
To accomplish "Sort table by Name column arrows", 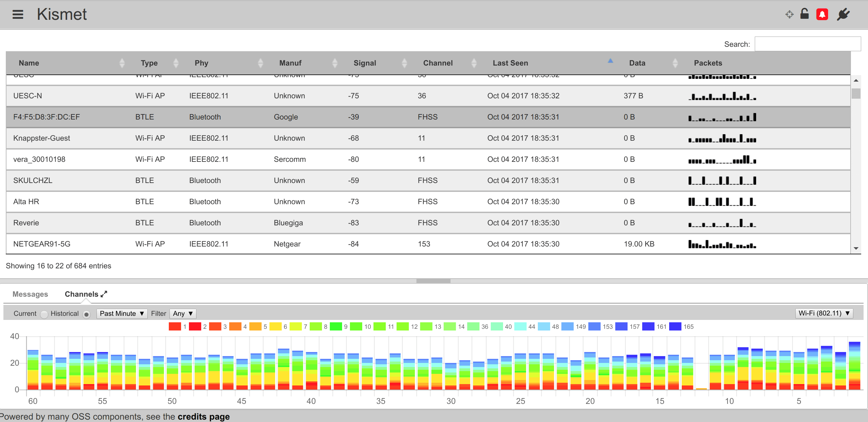I will point(122,63).
